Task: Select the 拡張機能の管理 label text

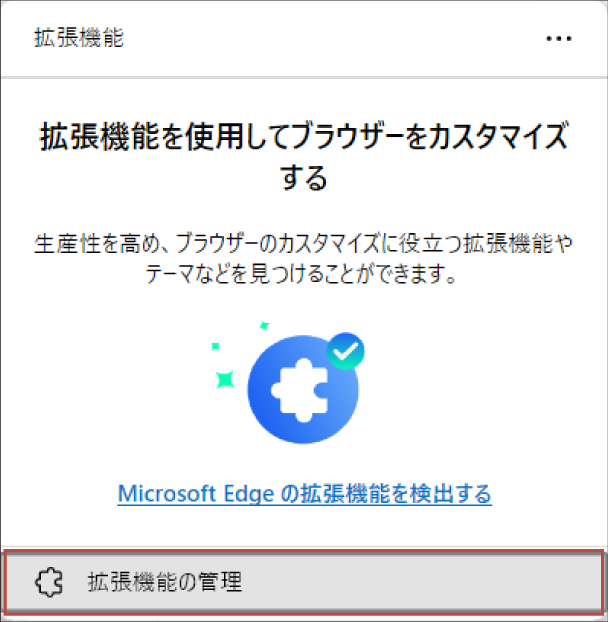Action: tap(165, 582)
